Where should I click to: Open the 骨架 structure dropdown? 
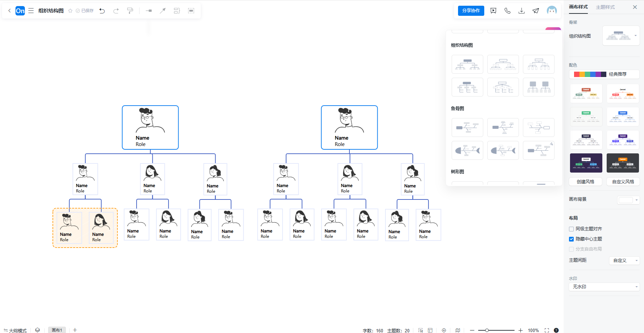pyautogui.click(x=621, y=36)
